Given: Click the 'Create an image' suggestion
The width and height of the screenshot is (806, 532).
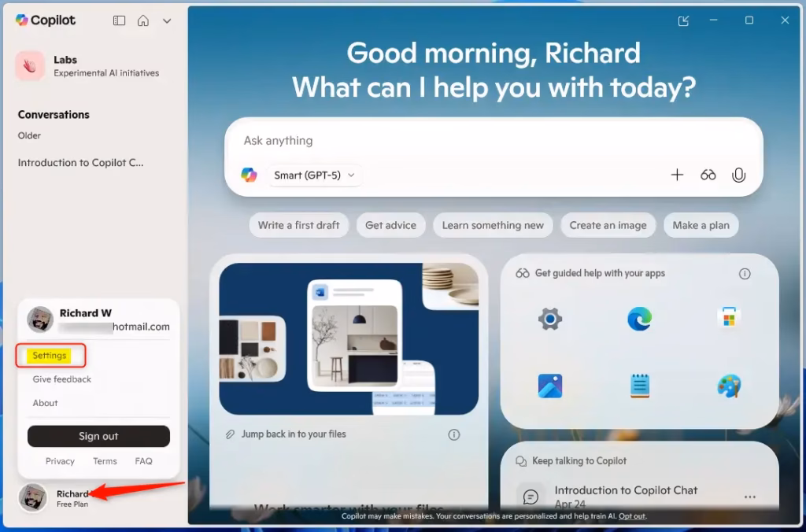Looking at the screenshot, I should 608,225.
